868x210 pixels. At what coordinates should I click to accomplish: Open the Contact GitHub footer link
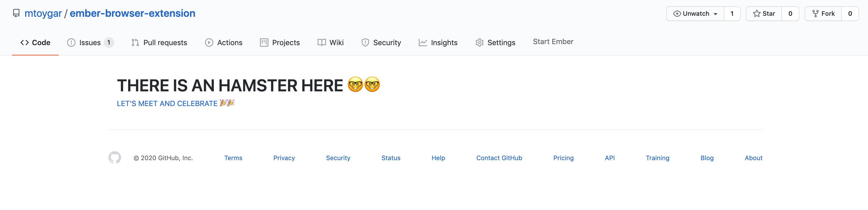(x=499, y=158)
